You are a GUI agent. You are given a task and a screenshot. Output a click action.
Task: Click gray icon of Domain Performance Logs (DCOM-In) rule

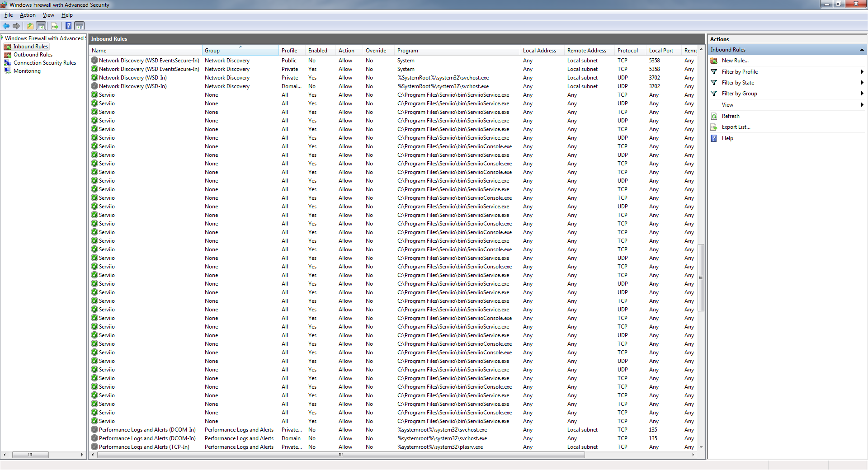click(94, 438)
